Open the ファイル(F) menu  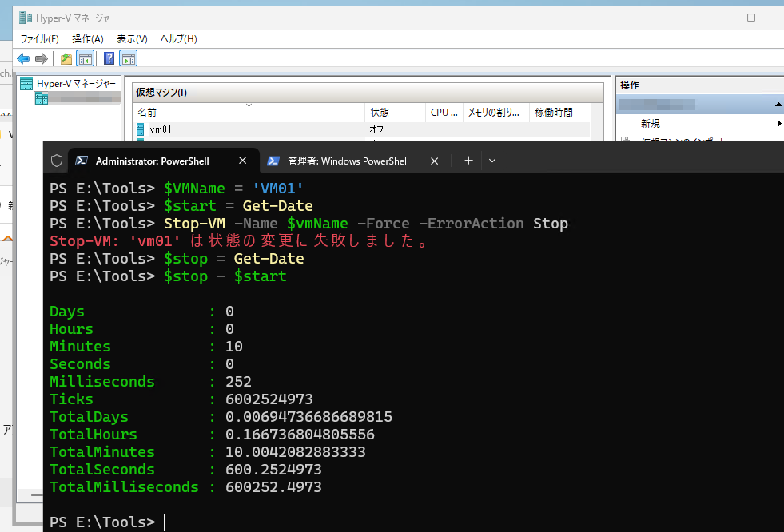click(x=39, y=39)
